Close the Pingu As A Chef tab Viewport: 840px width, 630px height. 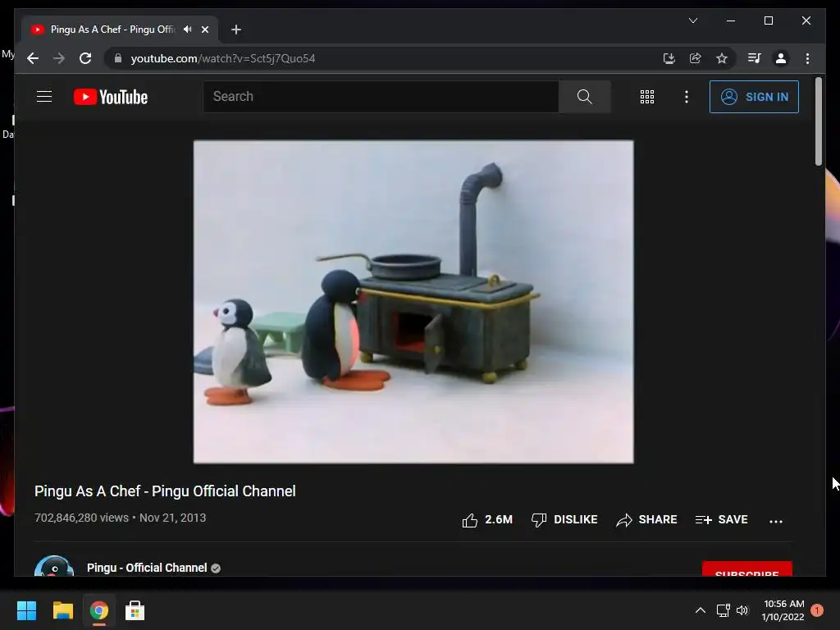point(204,30)
